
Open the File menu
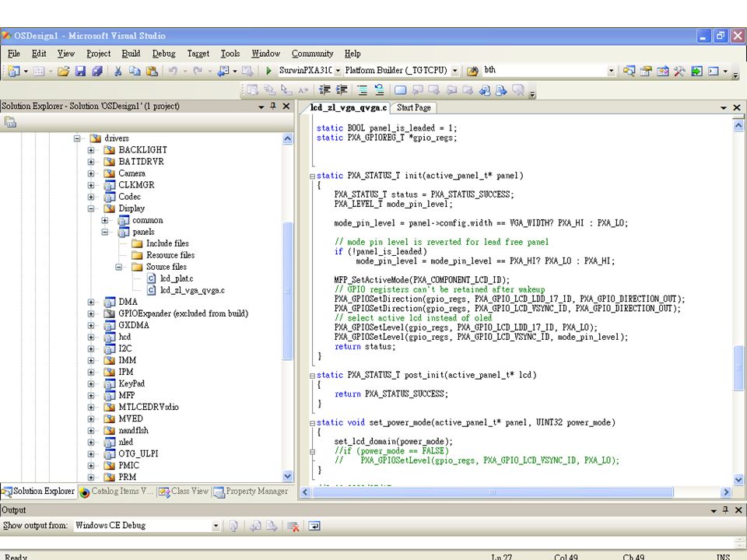click(x=14, y=54)
